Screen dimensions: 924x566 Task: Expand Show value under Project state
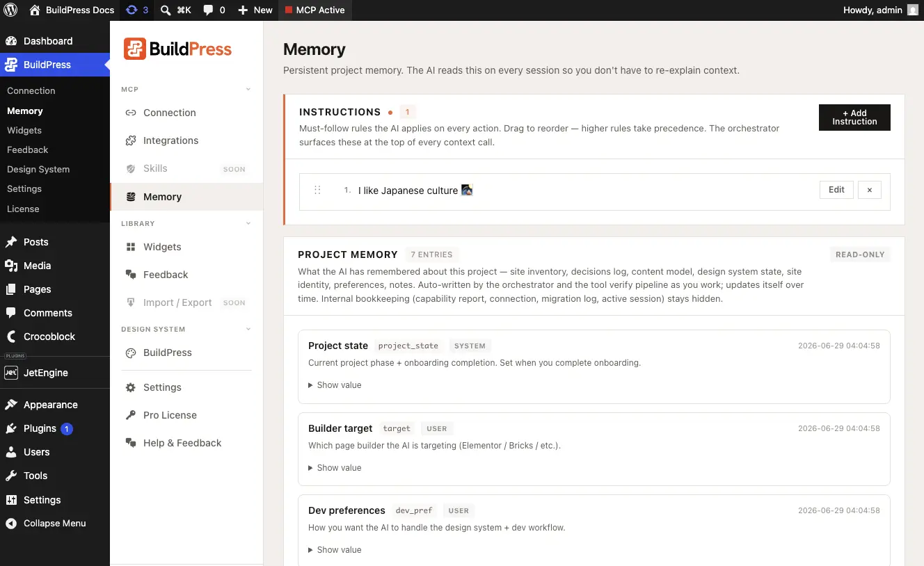click(335, 385)
